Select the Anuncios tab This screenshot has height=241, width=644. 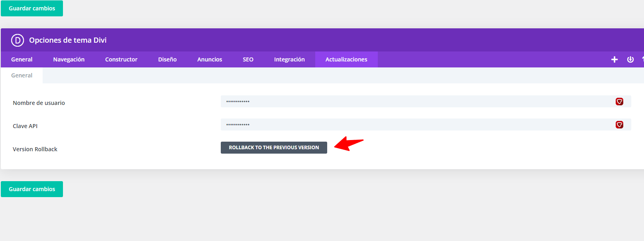click(210, 59)
